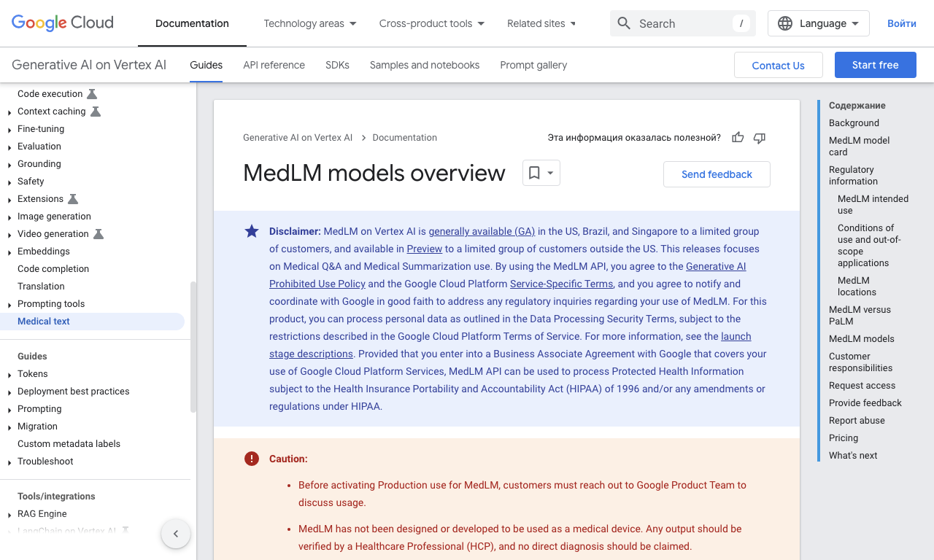Expand the Embeddings section

click(x=9, y=252)
